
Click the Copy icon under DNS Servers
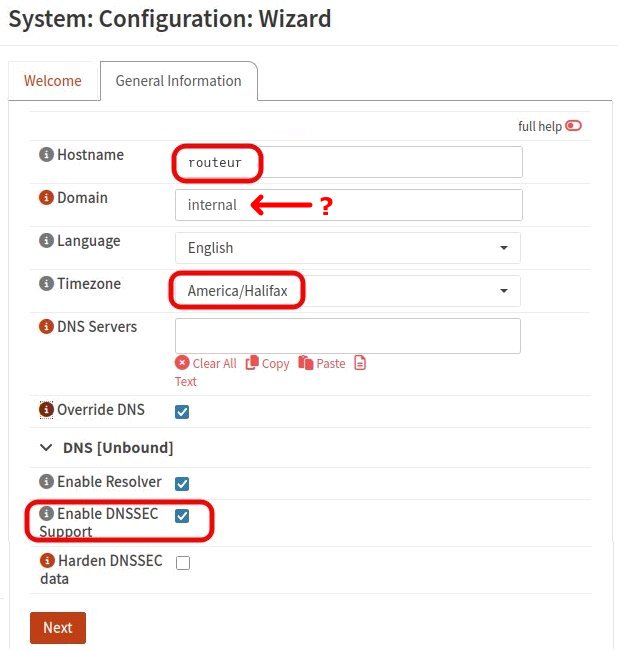point(252,363)
